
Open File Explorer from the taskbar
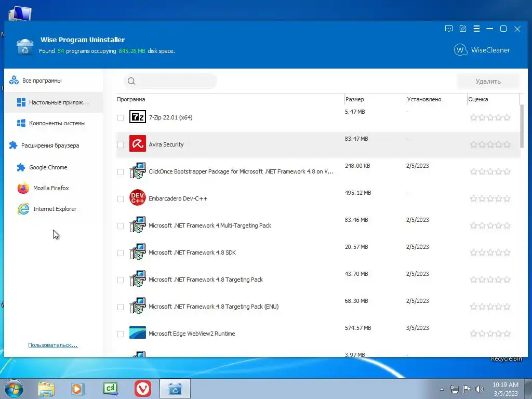pyautogui.click(x=46, y=389)
